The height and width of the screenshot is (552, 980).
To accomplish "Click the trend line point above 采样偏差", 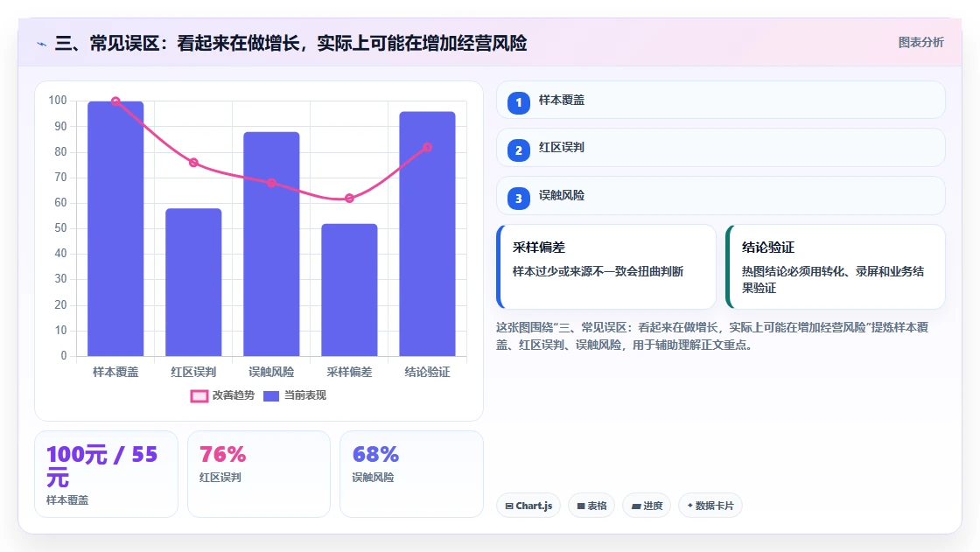I will point(349,199).
